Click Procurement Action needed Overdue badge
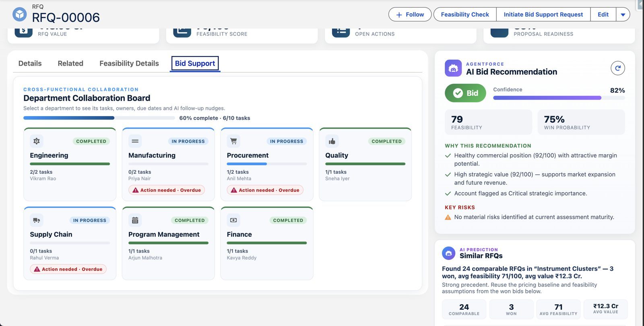Image resolution: width=644 pixels, height=326 pixels. coord(265,190)
